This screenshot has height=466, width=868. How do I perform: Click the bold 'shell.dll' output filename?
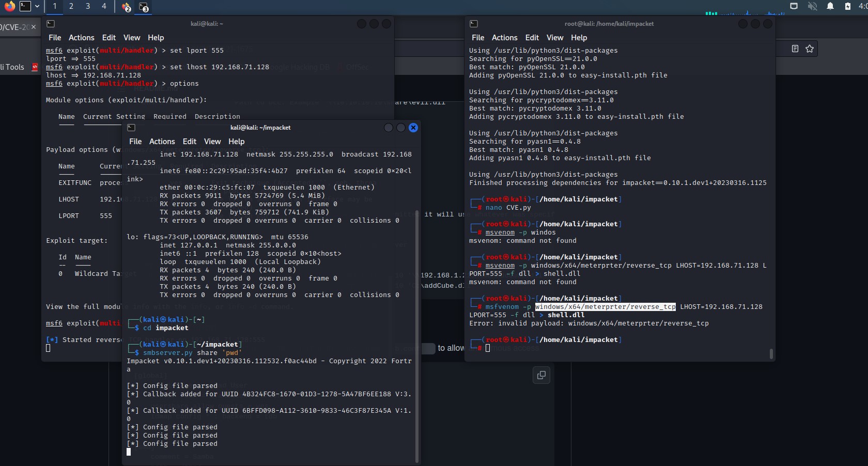click(566, 315)
